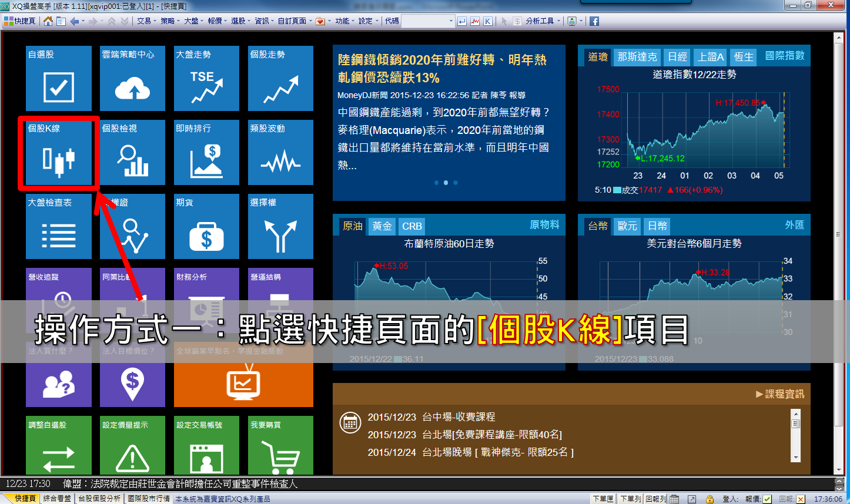
Task: Switch to the 日經 index tab
Action: click(677, 57)
